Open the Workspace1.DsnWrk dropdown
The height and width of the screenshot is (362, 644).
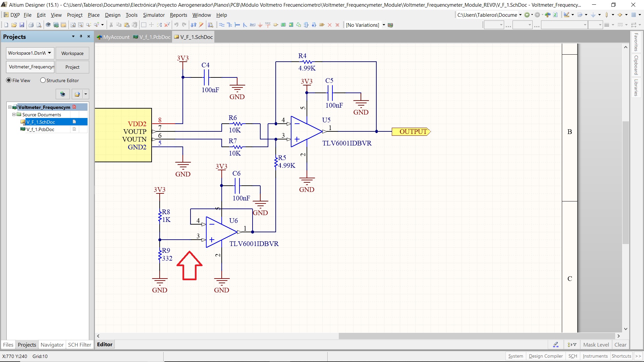49,53
